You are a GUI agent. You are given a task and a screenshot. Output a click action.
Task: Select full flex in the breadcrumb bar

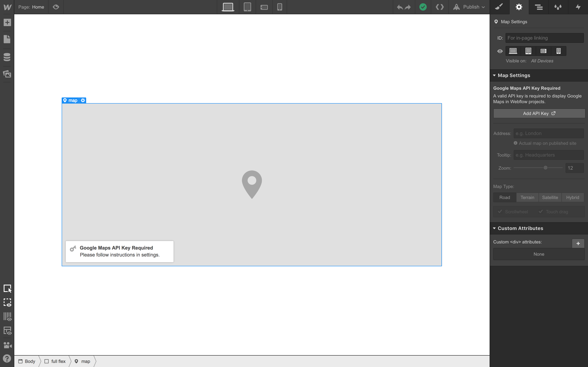pos(58,361)
